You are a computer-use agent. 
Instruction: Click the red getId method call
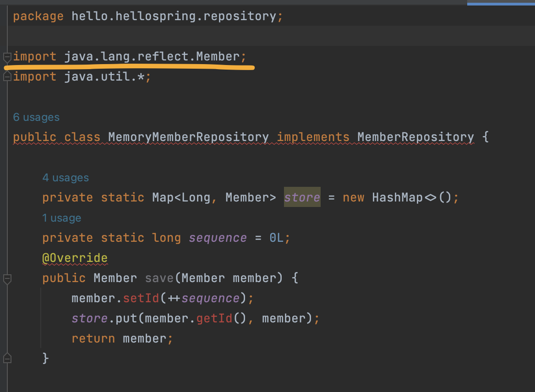click(x=214, y=318)
